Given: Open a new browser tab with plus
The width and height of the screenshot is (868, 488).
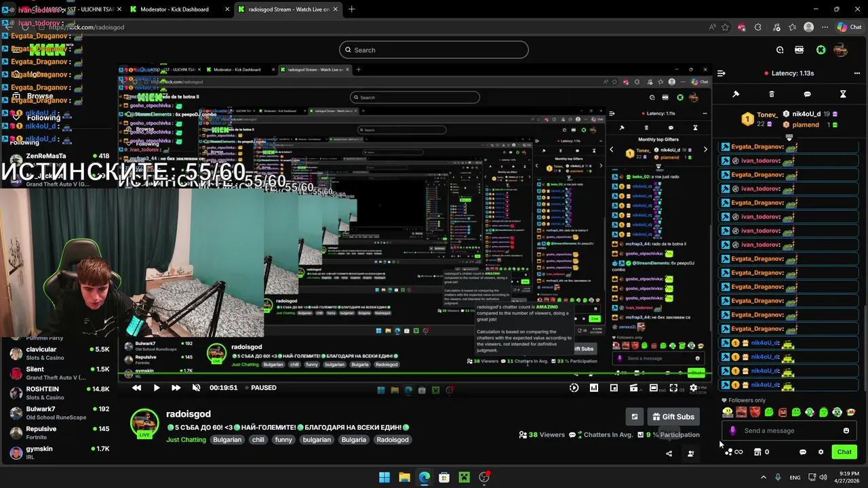Looking at the screenshot, I should click(351, 9).
